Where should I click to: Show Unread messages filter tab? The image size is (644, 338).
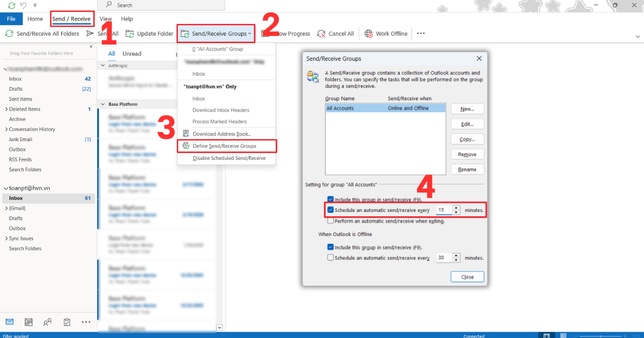[131, 54]
